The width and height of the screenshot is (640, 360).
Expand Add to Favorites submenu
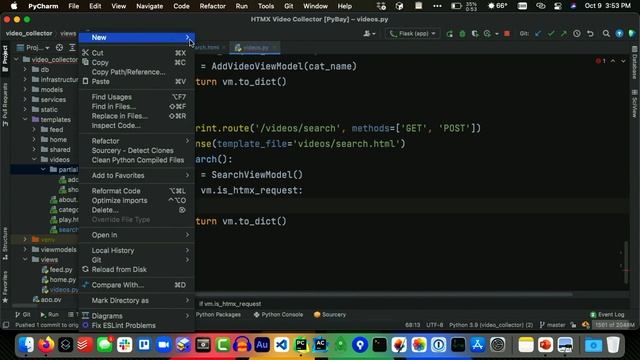tap(136, 176)
